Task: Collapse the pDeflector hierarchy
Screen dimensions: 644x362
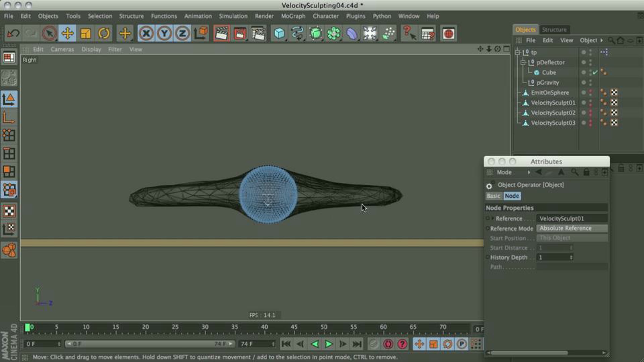Action: click(523, 62)
